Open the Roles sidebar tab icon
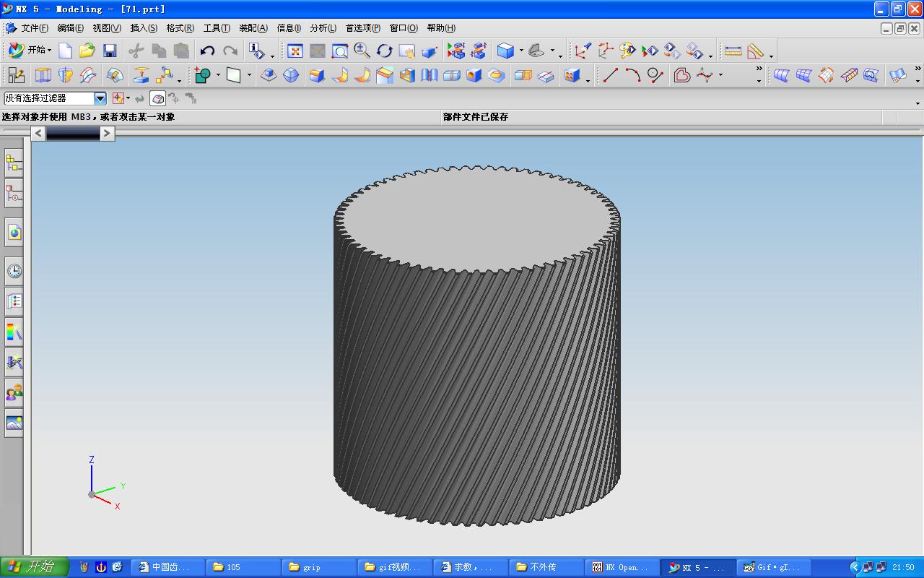This screenshot has width=924, height=578. click(x=14, y=392)
